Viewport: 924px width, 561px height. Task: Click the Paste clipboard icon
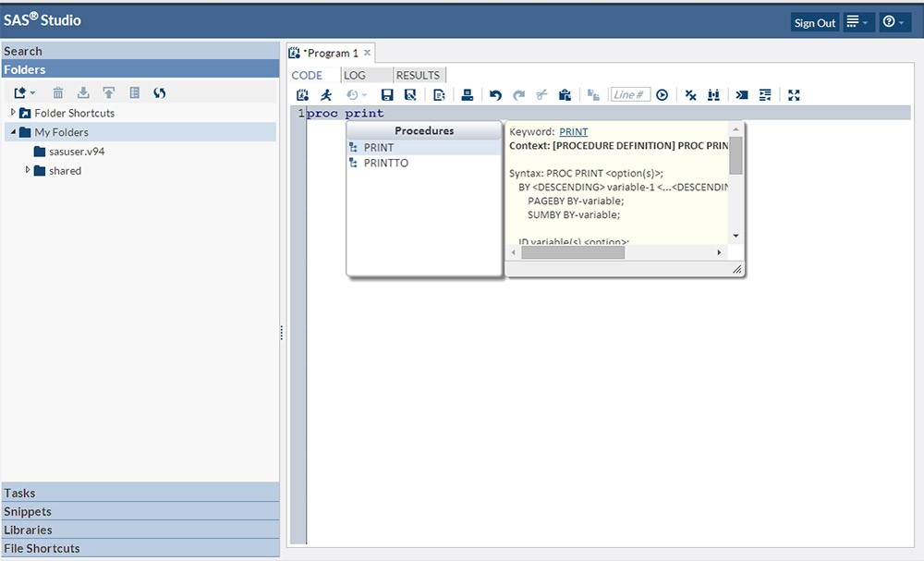click(x=565, y=95)
